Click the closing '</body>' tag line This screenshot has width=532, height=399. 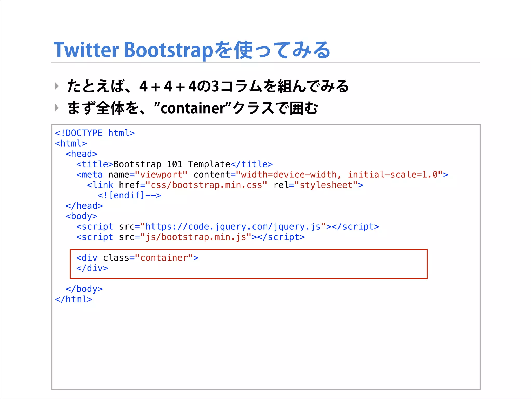click(x=84, y=289)
